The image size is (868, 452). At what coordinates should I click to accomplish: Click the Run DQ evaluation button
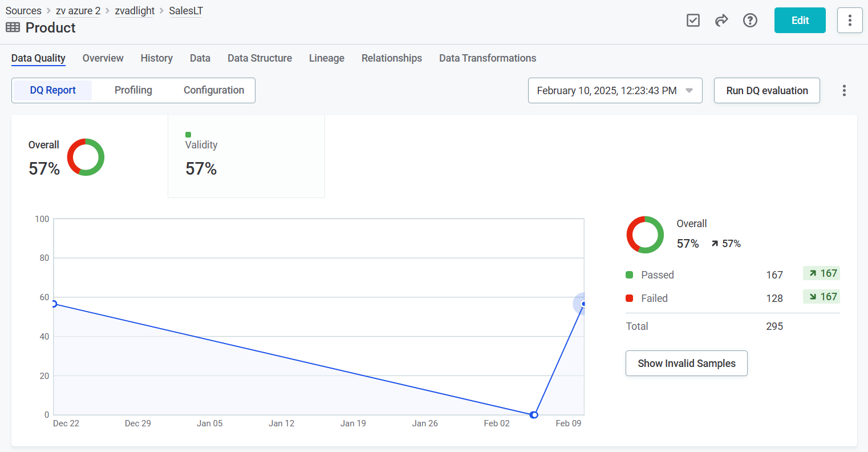766,91
